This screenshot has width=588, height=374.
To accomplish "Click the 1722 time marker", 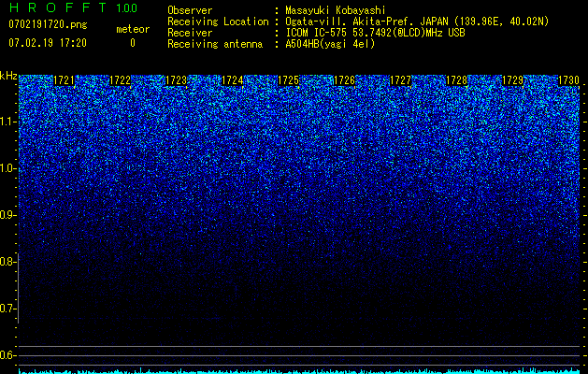I will click(x=120, y=80).
